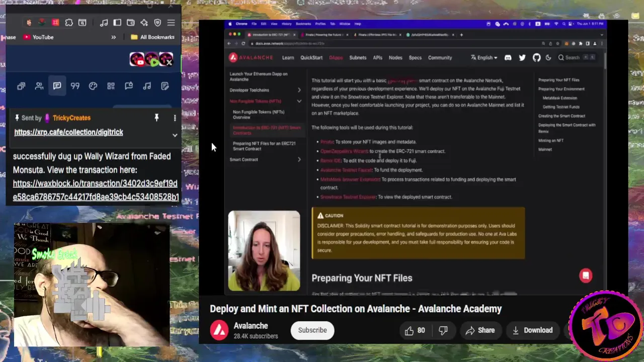Open the Specs nav item
This screenshot has height=362, width=644.
415,58
